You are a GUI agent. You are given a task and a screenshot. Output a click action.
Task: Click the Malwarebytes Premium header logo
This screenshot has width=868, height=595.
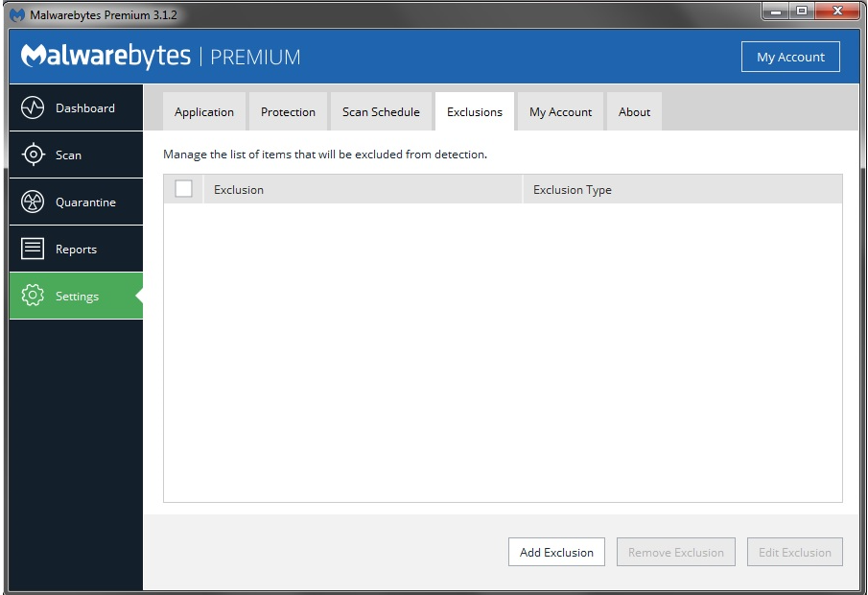click(x=160, y=57)
